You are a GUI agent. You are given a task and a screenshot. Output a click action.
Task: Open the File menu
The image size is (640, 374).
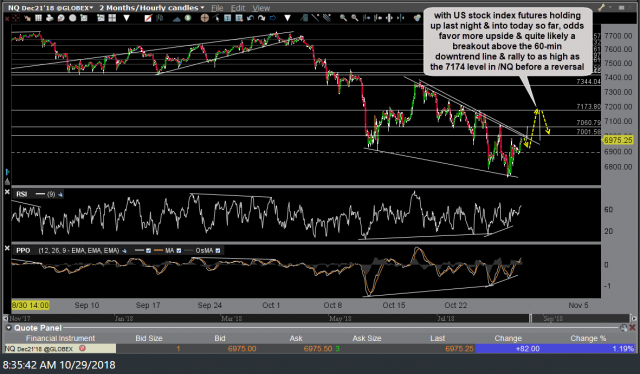coord(217,8)
